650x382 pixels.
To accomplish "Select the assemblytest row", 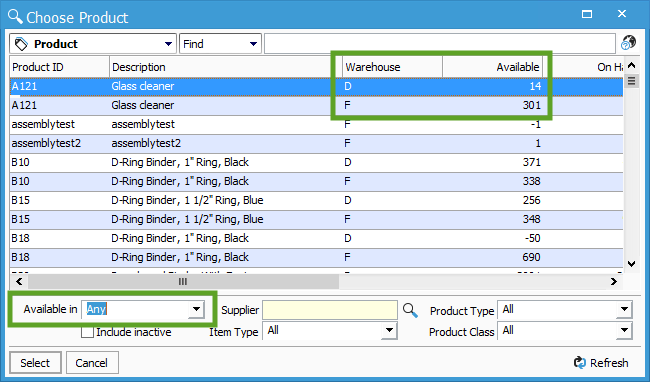I will pos(316,124).
